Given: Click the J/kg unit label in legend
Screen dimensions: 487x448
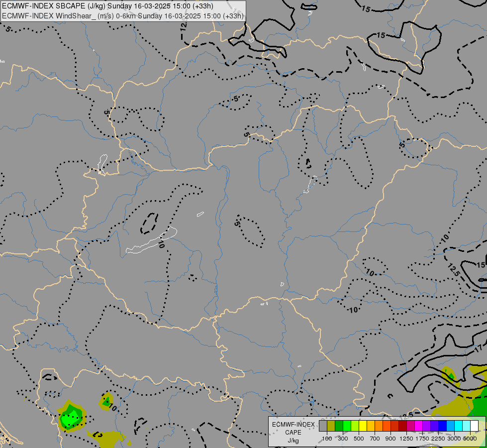Looking at the screenshot, I should click(293, 441).
